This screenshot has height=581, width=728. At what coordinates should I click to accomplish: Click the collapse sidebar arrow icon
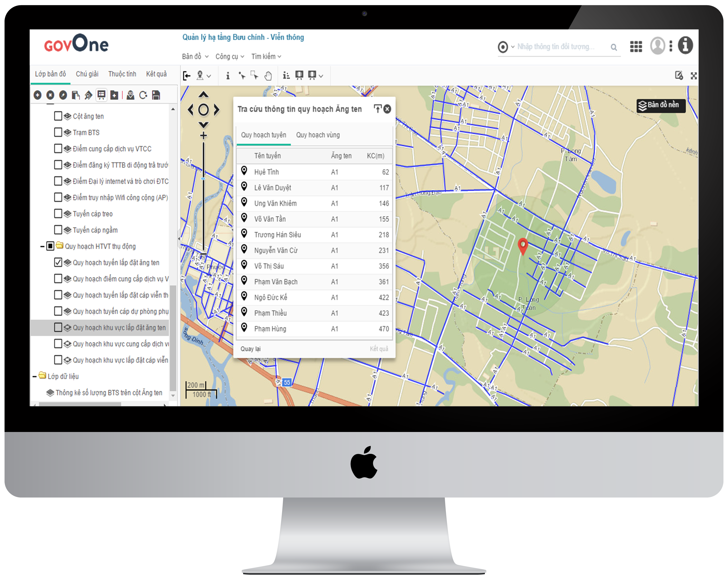186,76
